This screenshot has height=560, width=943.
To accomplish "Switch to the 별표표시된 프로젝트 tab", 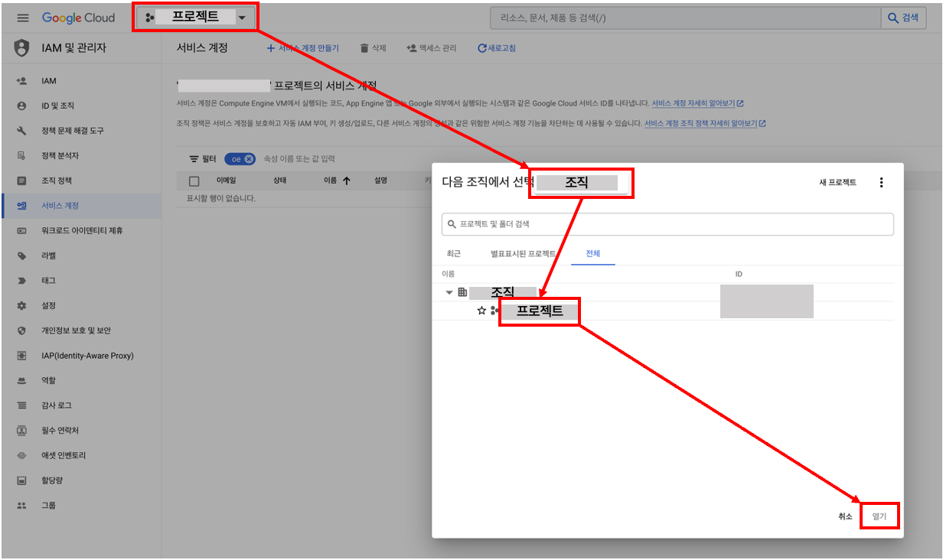I will click(x=523, y=253).
